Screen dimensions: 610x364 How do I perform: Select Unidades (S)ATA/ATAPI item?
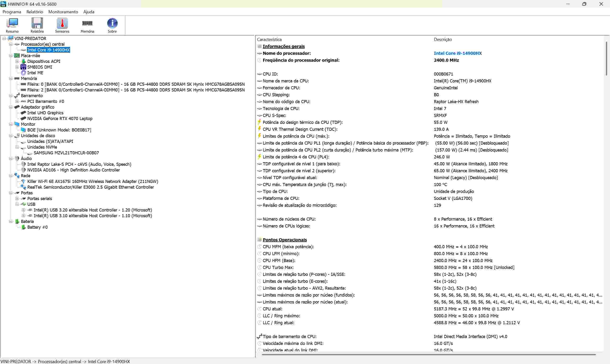click(x=50, y=141)
